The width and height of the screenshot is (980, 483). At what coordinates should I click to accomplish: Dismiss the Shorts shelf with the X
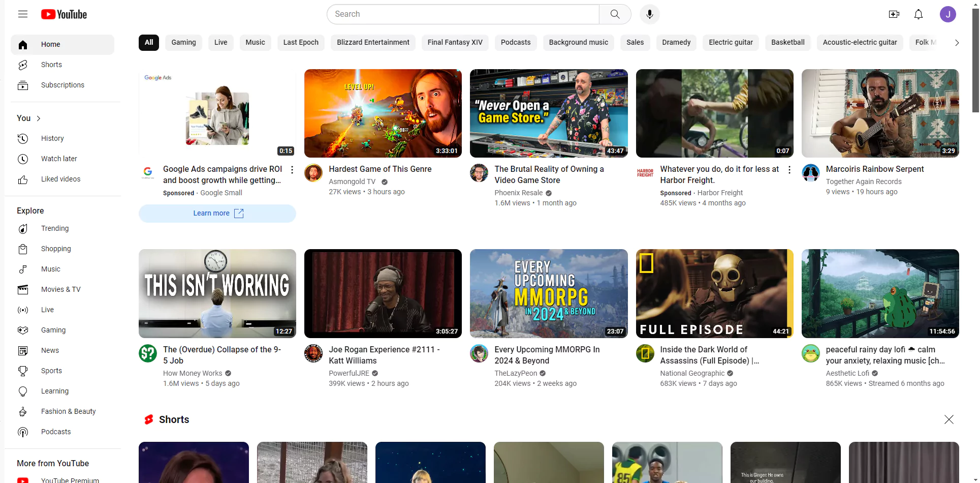[x=949, y=419]
